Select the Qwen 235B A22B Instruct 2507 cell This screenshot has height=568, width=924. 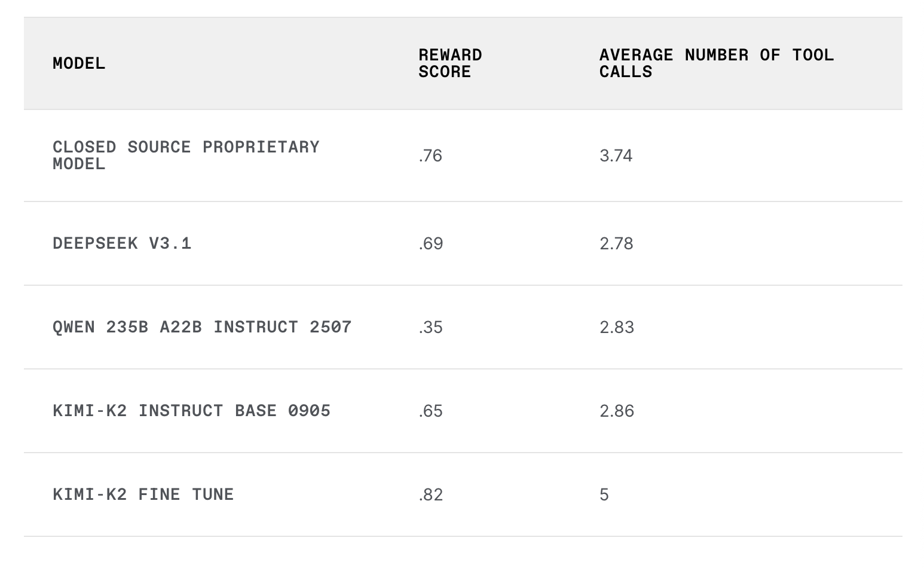(x=202, y=327)
